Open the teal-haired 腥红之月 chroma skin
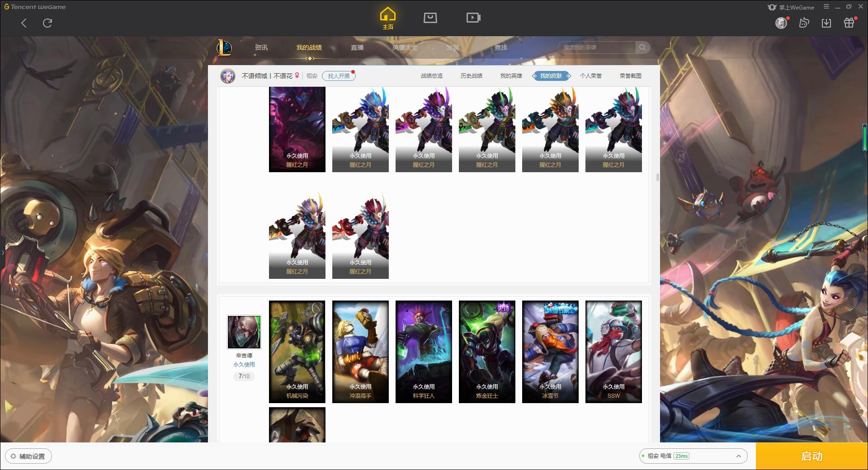The width and height of the screenshot is (868, 470). click(613, 130)
